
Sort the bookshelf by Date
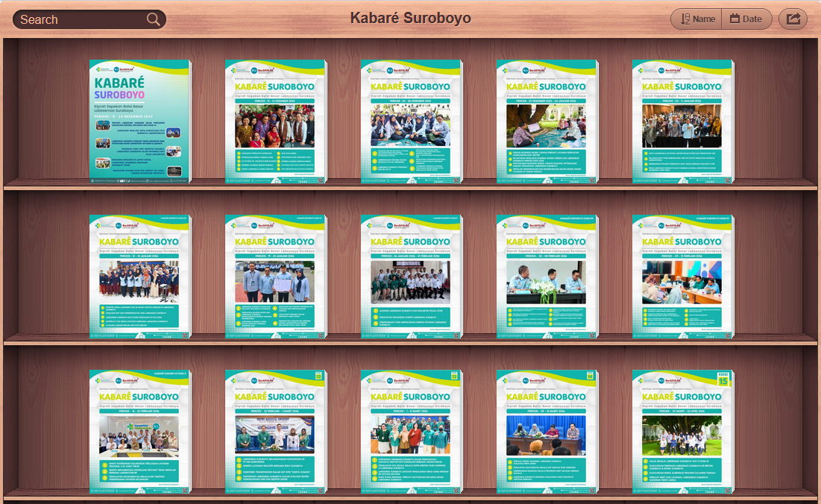746,19
